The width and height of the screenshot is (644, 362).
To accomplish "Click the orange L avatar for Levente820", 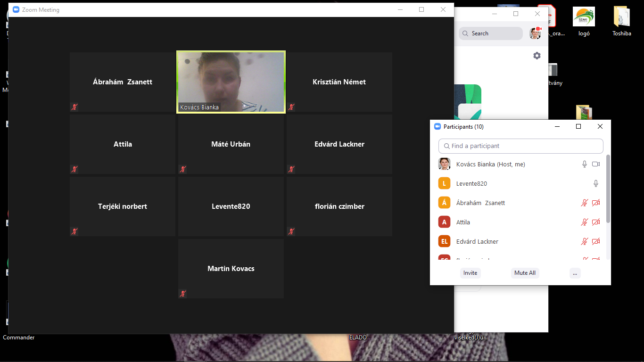I will tap(444, 183).
